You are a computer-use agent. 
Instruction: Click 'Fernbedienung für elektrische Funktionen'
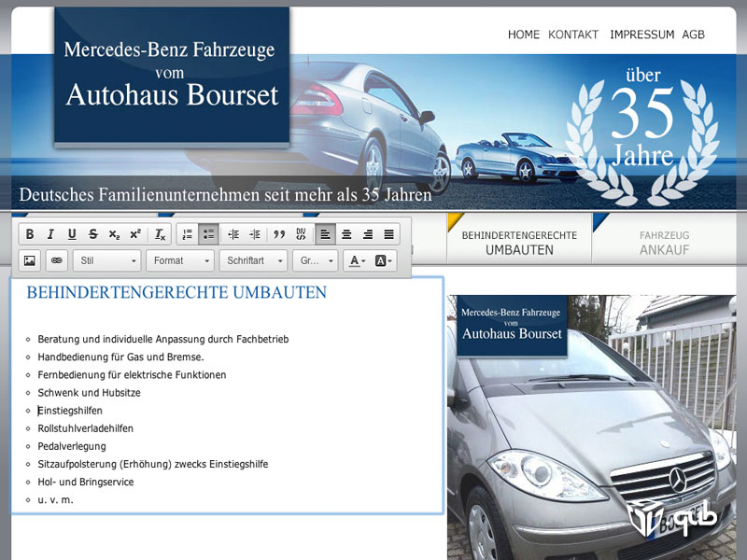[x=132, y=375]
